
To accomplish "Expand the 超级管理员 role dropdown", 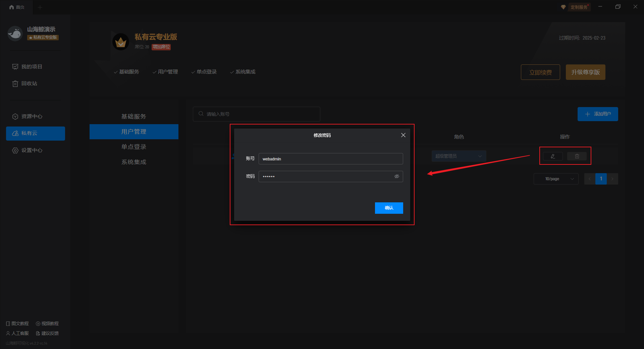I will [x=459, y=156].
